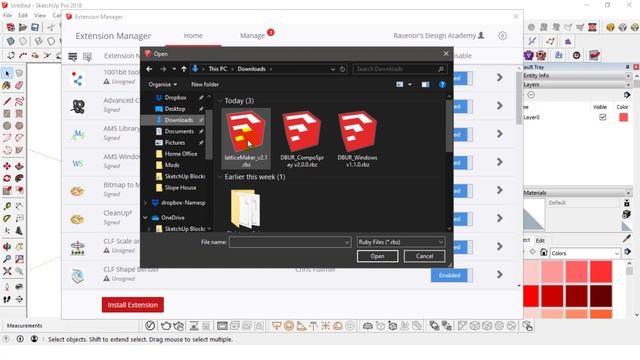Viewport: 640px width, 360px height.
Task: Select the latticeMaker_v2.1.rbz file
Action: pos(246,139)
